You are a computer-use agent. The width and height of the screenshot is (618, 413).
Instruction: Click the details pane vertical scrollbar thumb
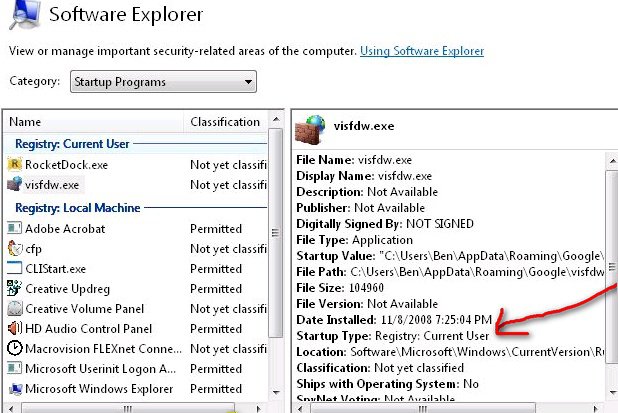(612, 267)
